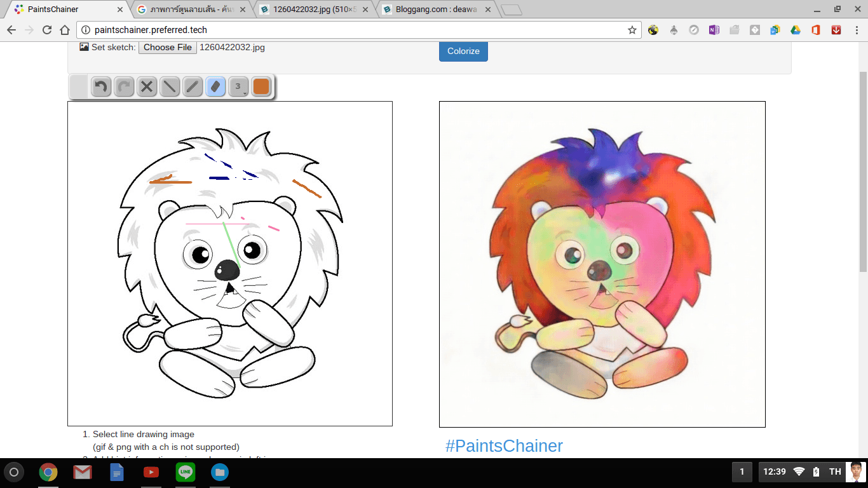Screen dimensions: 868x488
Task: Click the red download arrow extension
Action: (836, 30)
